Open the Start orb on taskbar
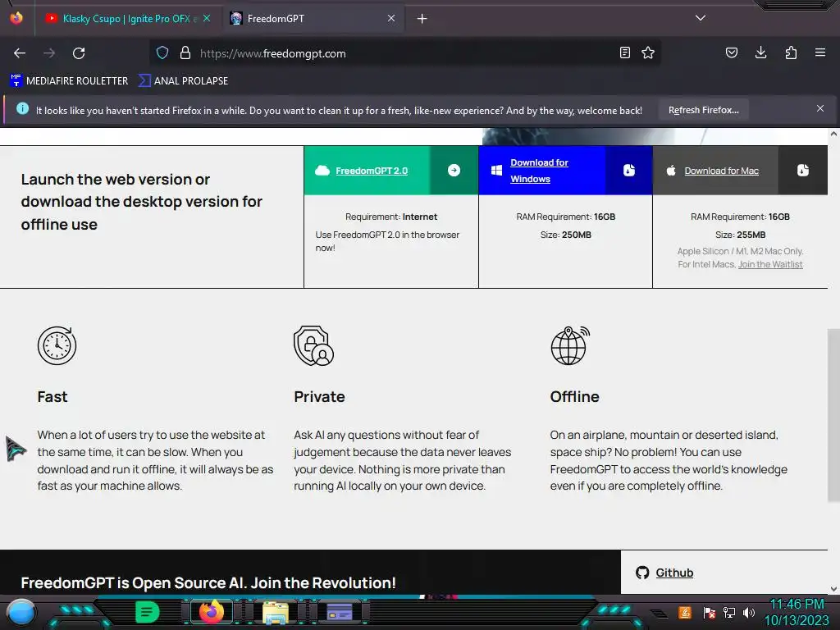This screenshot has height=630, width=840. [x=21, y=613]
